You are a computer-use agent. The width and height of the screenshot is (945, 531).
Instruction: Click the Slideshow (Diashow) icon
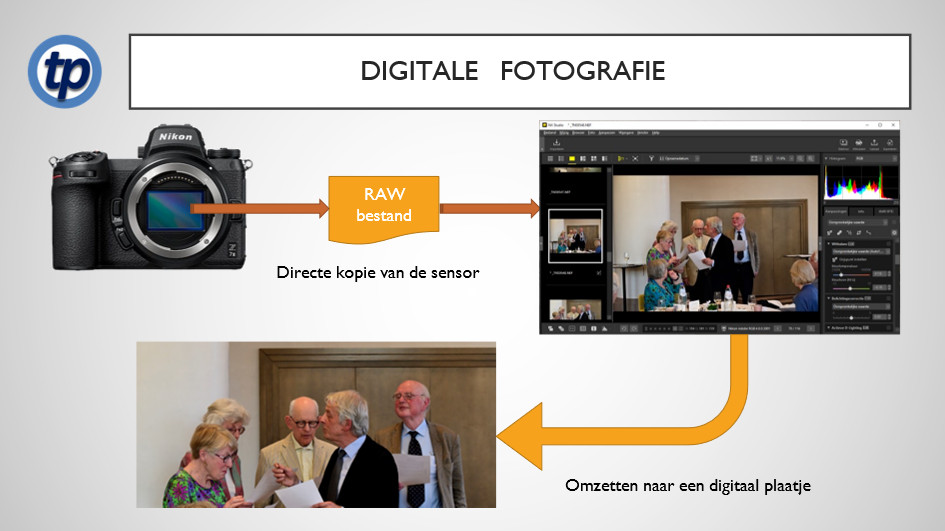pos(843,144)
